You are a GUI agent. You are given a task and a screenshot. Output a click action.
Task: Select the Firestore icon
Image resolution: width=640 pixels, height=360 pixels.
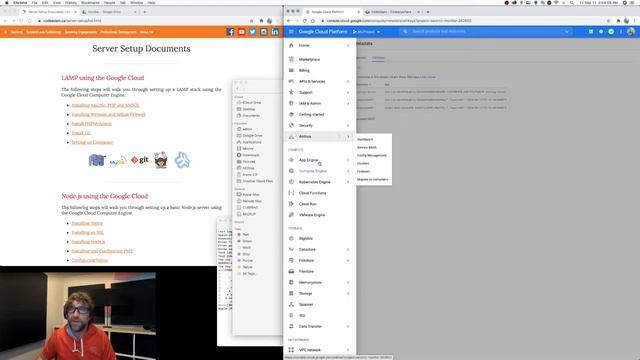coord(291,260)
